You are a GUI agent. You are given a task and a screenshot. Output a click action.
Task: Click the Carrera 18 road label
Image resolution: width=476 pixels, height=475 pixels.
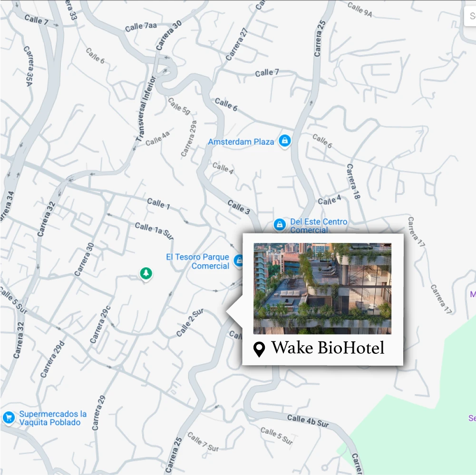(x=353, y=182)
